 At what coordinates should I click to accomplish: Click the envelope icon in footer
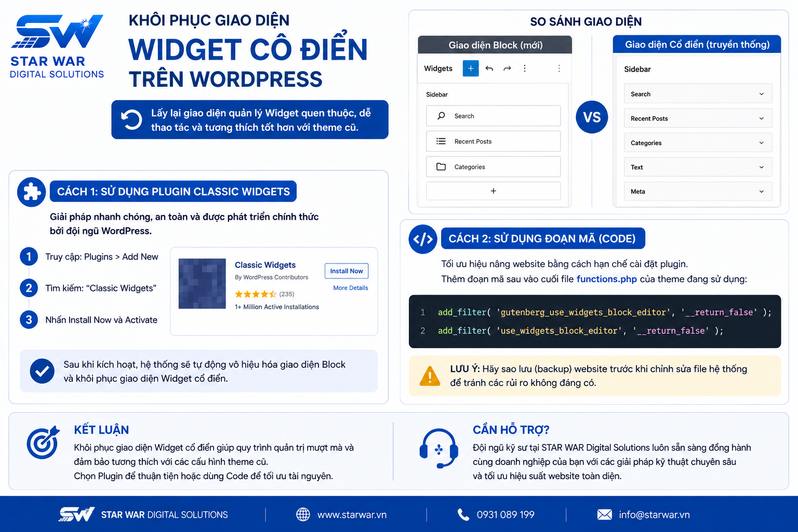tap(604, 514)
